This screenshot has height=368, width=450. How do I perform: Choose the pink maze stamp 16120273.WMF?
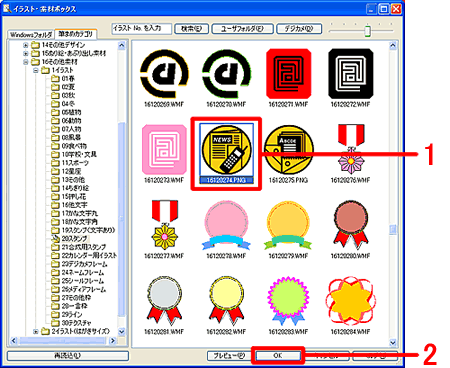[164, 150]
